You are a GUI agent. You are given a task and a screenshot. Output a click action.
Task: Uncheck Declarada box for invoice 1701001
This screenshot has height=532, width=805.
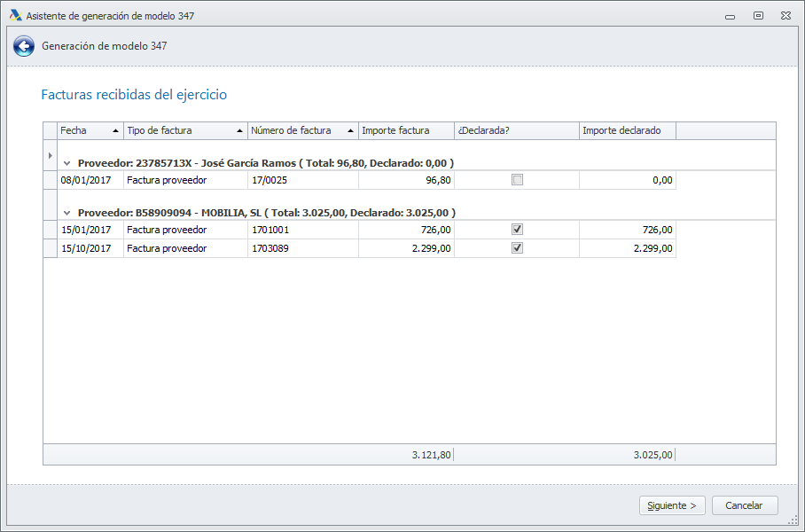coord(517,230)
